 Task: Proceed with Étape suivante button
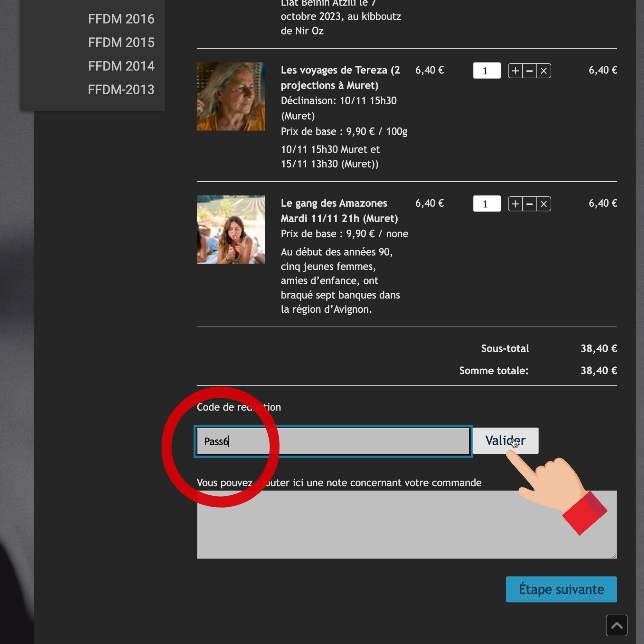click(x=561, y=589)
